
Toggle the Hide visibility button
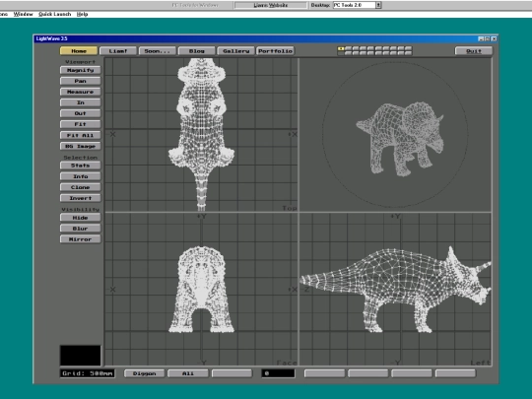pyautogui.click(x=81, y=218)
